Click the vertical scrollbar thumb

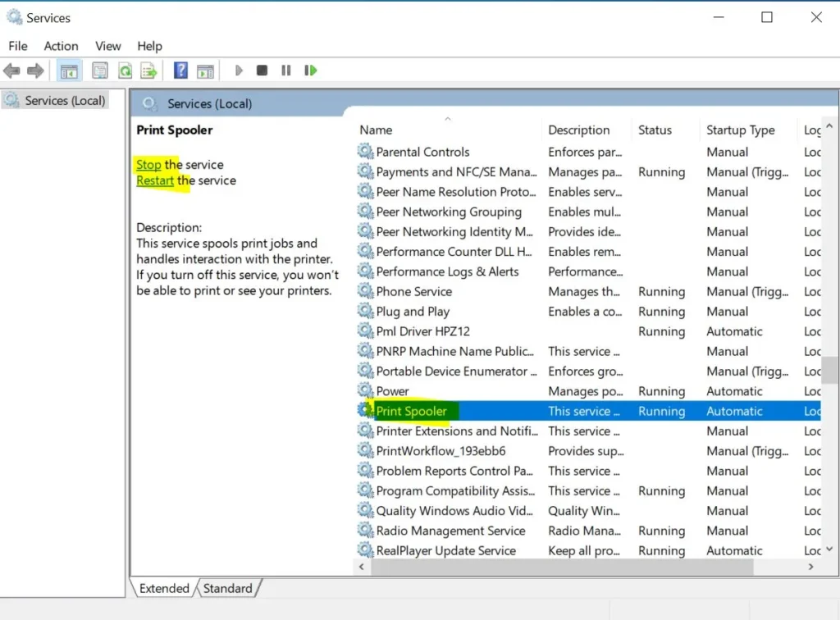pos(829,370)
